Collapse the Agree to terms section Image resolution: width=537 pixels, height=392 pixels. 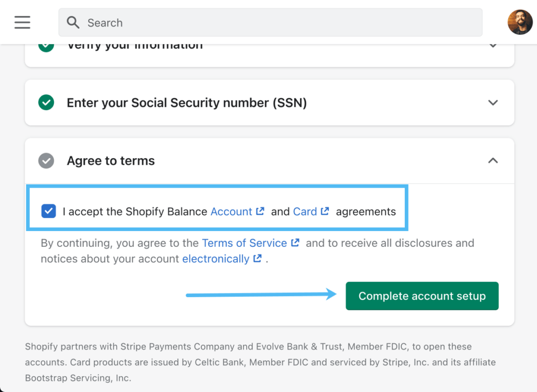[x=492, y=160]
